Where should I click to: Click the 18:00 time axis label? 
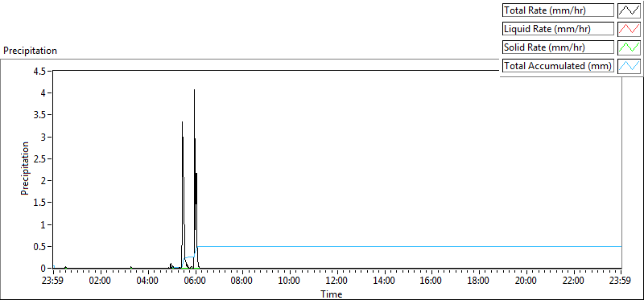[x=479, y=282]
